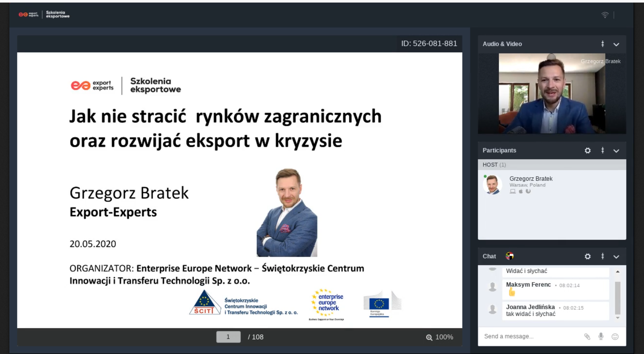Image resolution: width=644 pixels, height=354 pixels.
Task: Collapse the Audio & Video panel
Action: click(x=616, y=45)
